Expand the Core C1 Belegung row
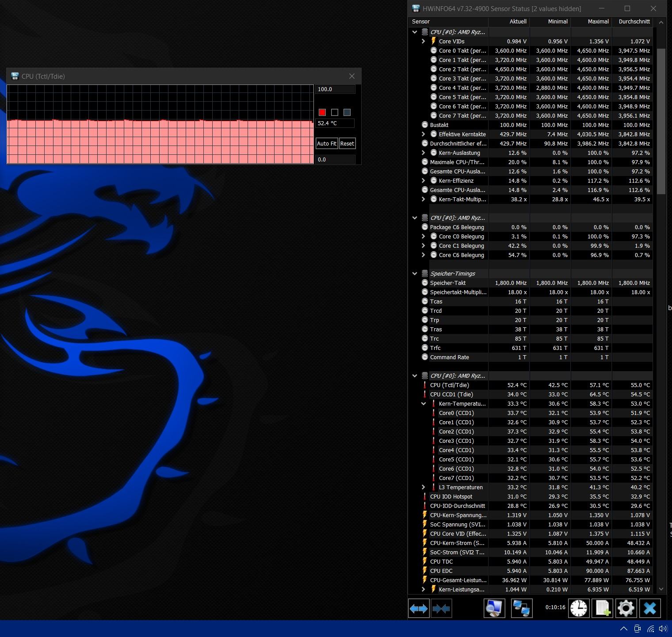Screen dimensions: 672x637 [x=423, y=246]
